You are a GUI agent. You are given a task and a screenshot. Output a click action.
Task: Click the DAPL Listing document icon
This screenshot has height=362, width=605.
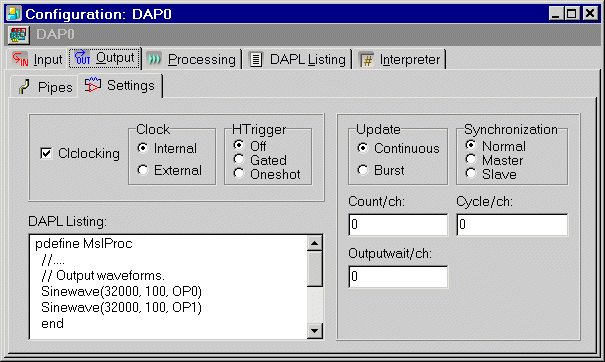256,59
